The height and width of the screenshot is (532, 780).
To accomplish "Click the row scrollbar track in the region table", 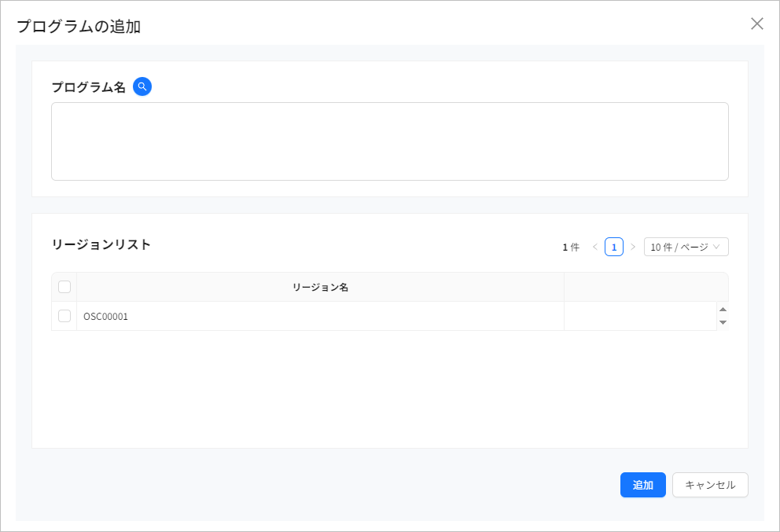I will click(x=723, y=316).
